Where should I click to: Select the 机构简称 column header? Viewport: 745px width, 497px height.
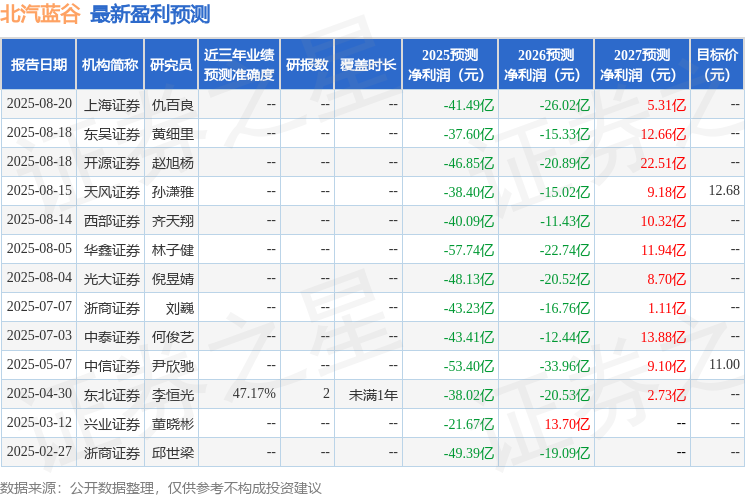[x=110, y=65]
